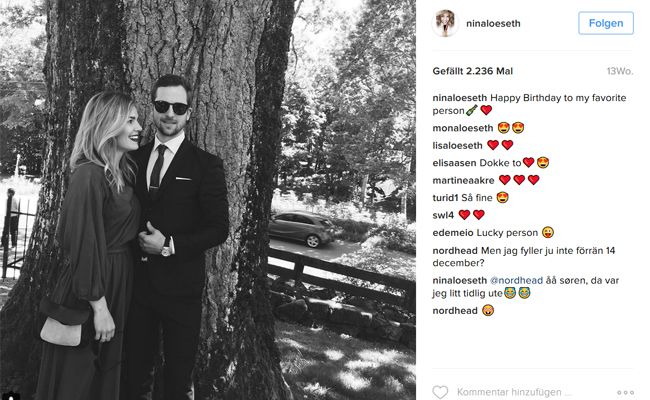Click the heart like icon
Image resolution: width=650 pixels, height=400 pixels.
pos(440,392)
